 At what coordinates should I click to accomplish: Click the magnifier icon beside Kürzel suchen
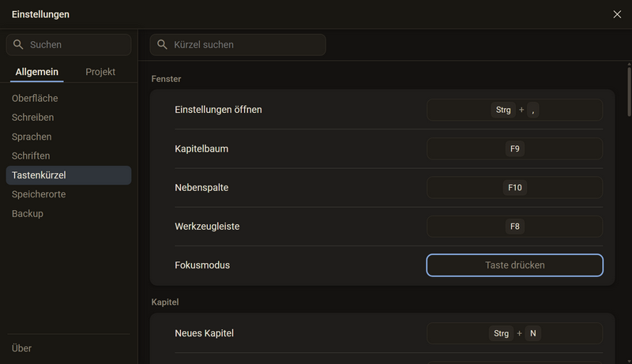click(x=162, y=44)
